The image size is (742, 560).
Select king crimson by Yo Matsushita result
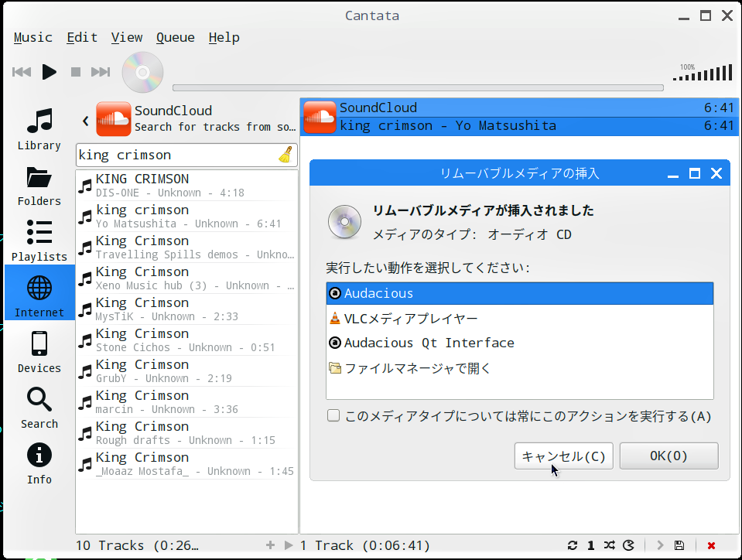(x=187, y=216)
